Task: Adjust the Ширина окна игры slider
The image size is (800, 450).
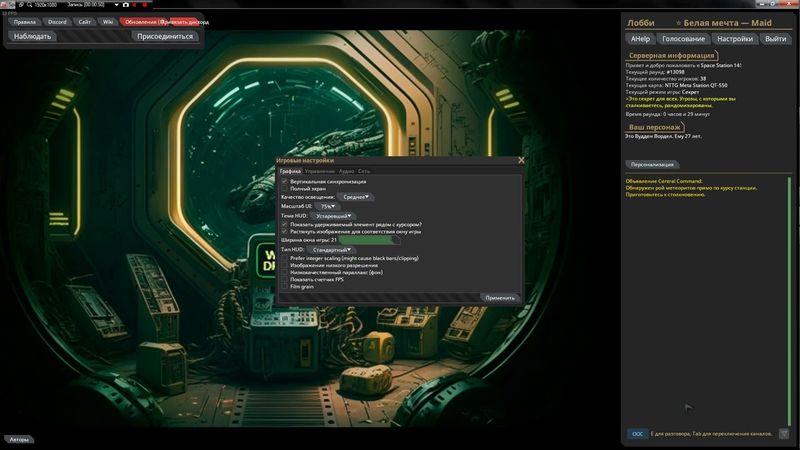Action: click(368, 240)
